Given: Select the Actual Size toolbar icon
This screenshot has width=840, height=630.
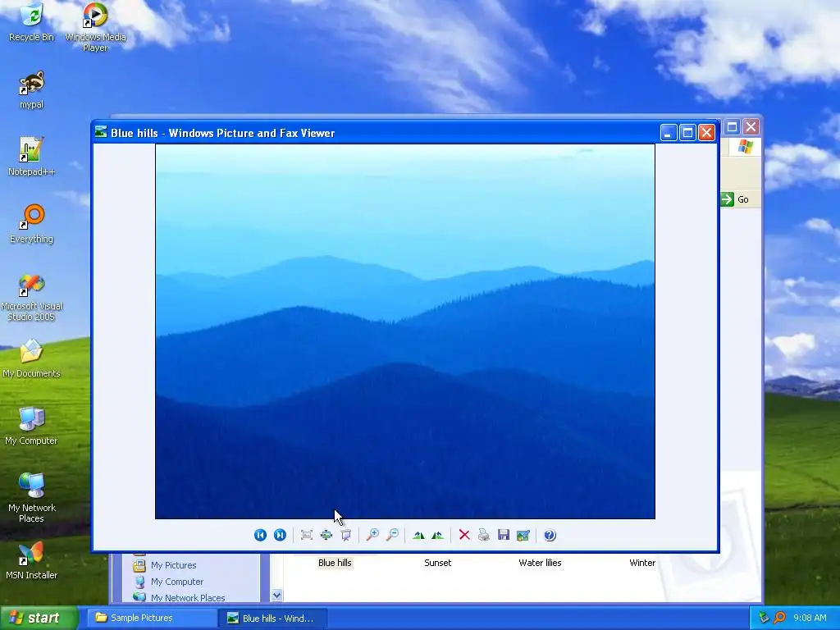Looking at the screenshot, I should click(x=326, y=535).
